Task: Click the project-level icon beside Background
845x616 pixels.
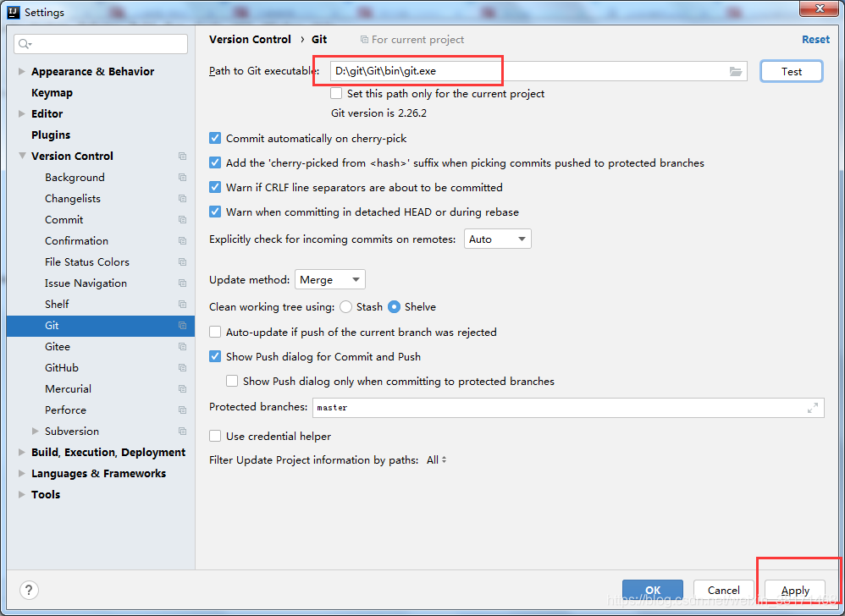Action: (x=182, y=177)
